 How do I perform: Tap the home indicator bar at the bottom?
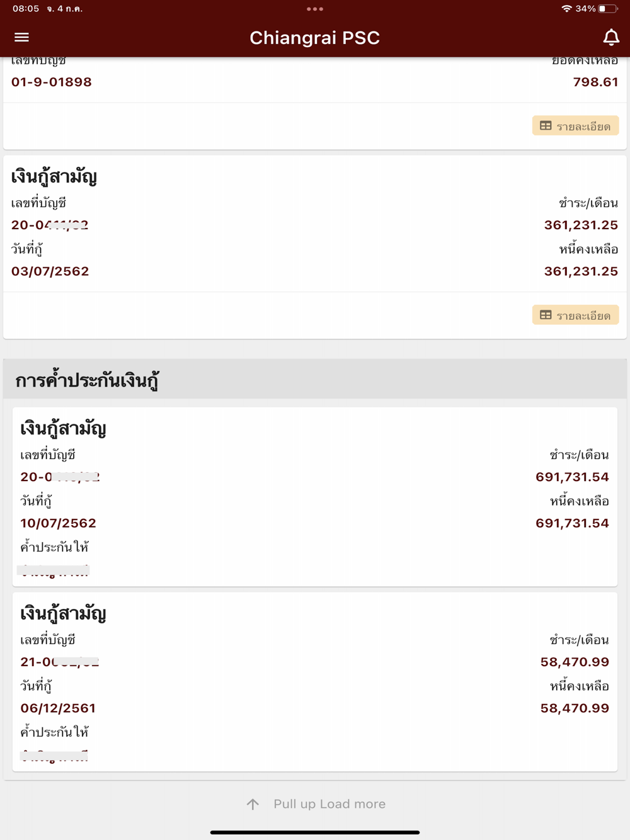tap(315, 832)
